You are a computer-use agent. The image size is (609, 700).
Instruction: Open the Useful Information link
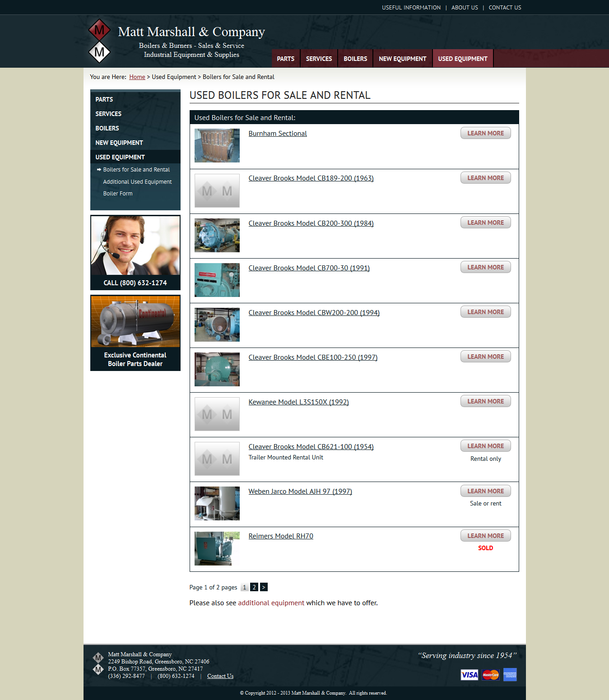(411, 8)
